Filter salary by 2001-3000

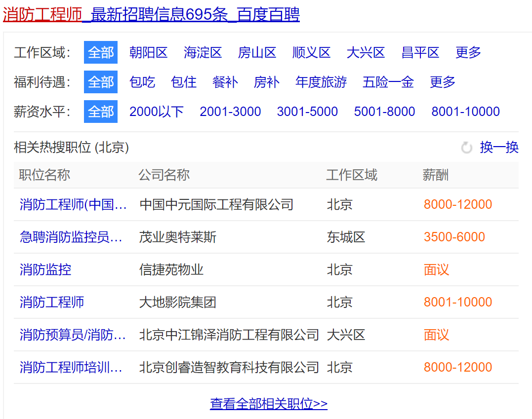pos(230,112)
